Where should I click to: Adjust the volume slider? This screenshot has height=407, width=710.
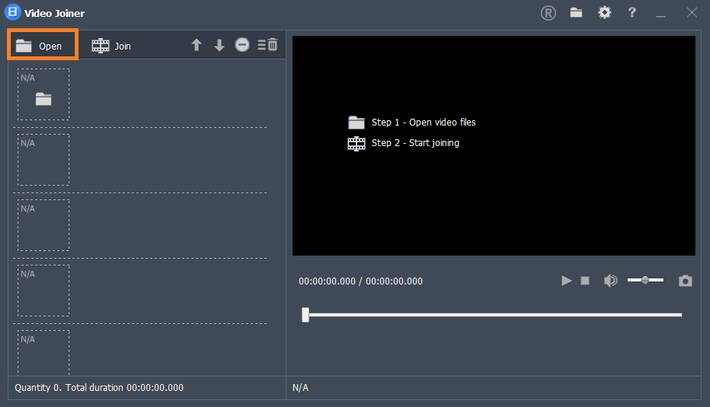645,280
